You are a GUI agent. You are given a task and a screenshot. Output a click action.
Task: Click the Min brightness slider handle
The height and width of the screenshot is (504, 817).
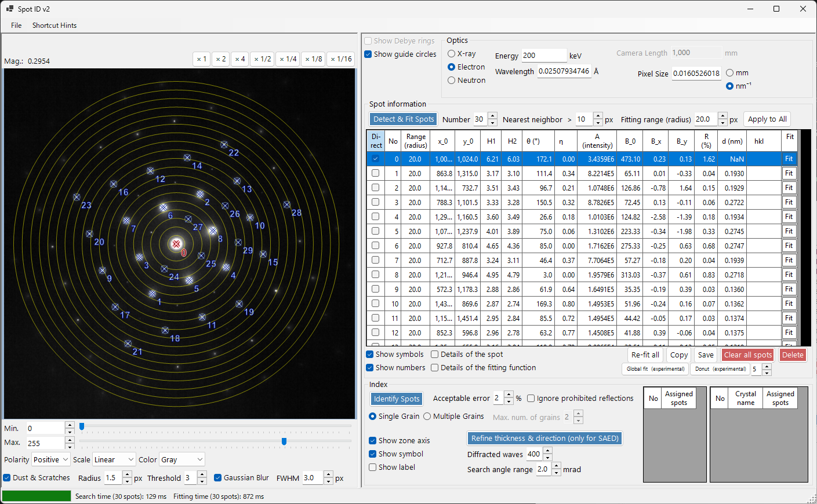pos(82,426)
